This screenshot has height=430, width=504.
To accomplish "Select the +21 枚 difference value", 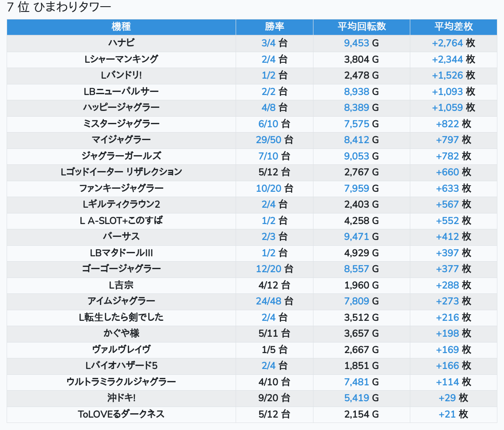I will [454, 414].
